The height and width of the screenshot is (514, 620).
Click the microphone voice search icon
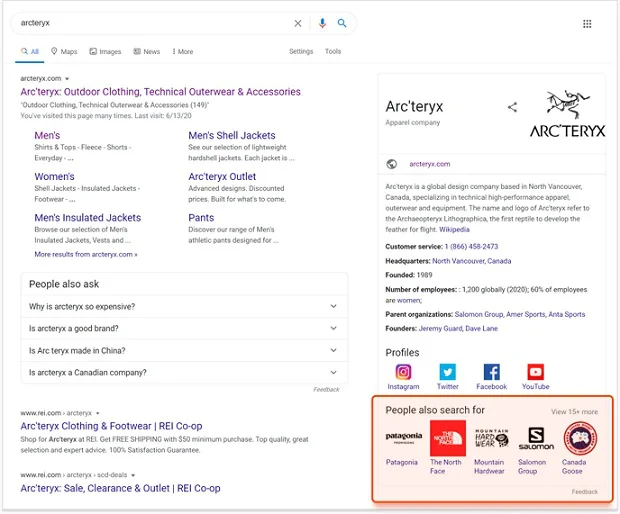coord(322,23)
